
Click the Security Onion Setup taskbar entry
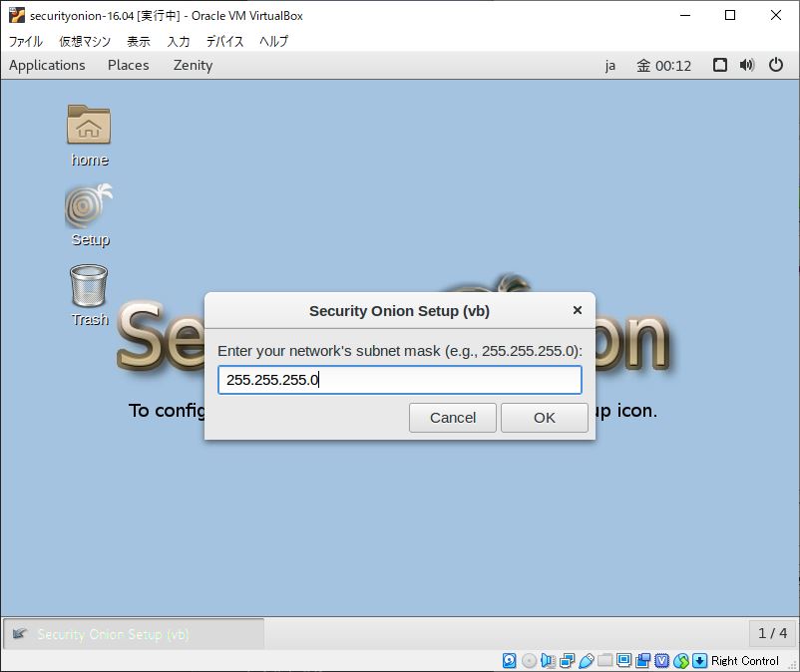click(134, 634)
